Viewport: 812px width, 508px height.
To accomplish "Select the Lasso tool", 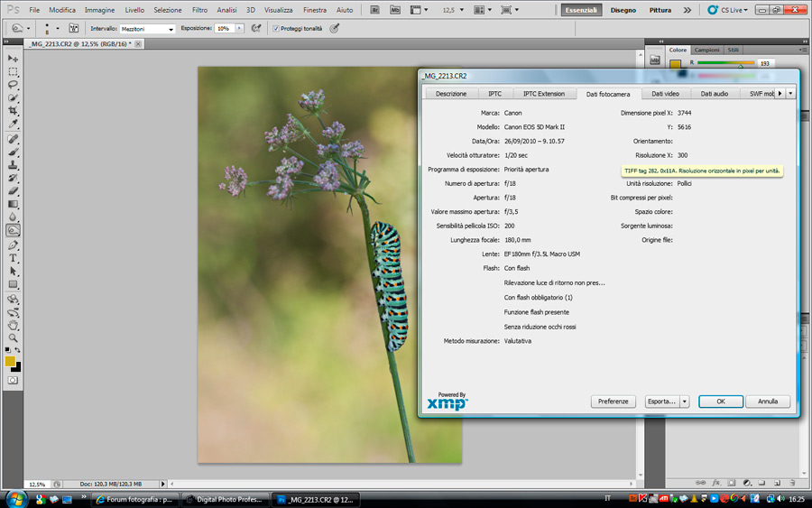I will pos(14,84).
